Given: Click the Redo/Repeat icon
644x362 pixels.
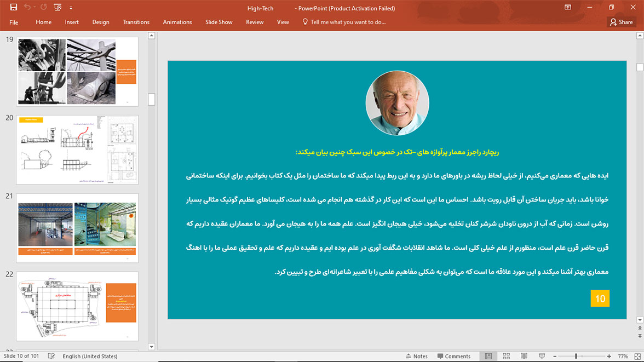Looking at the screenshot, I should pyautogui.click(x=44, y=7).
